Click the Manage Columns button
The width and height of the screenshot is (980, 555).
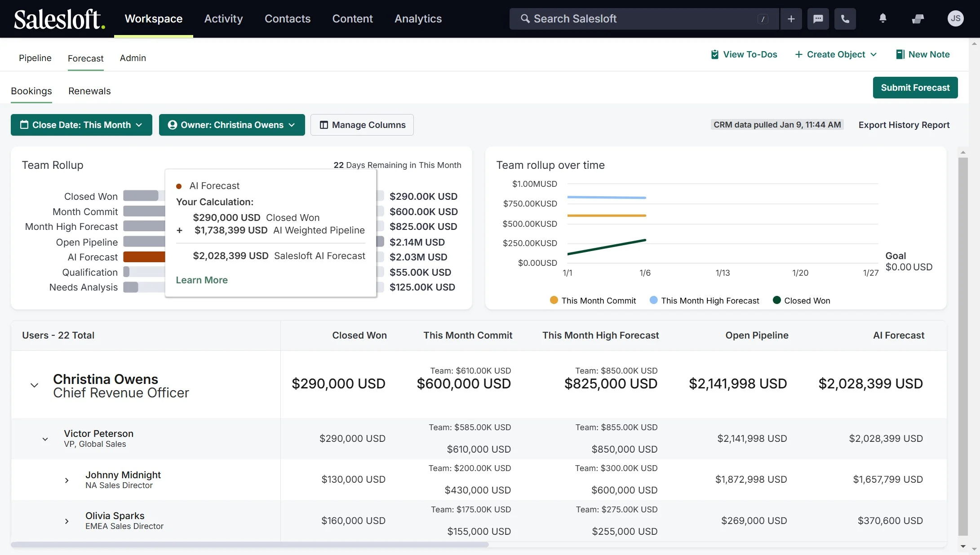(x=362, y=125)
